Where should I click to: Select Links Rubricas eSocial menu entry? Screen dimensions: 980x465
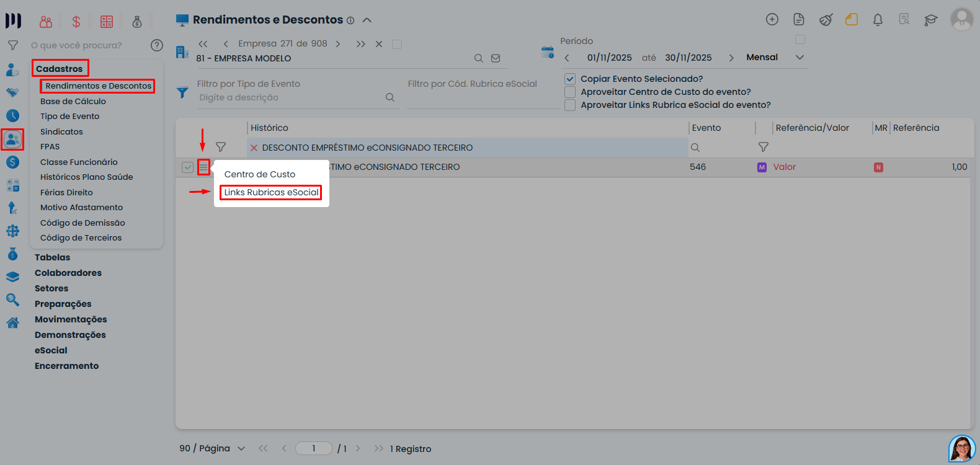pos(271,192)
